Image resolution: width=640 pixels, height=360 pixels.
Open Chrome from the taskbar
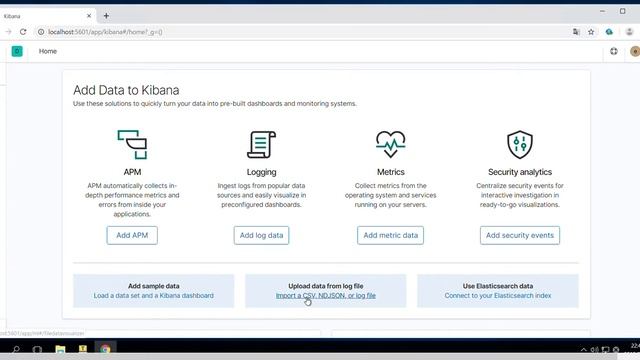click(x=105, y=349)
